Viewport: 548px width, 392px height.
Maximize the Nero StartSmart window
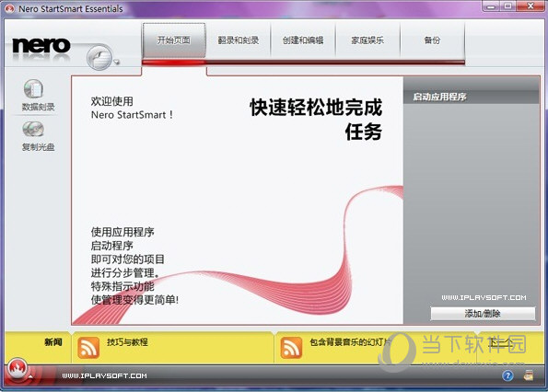507,6
